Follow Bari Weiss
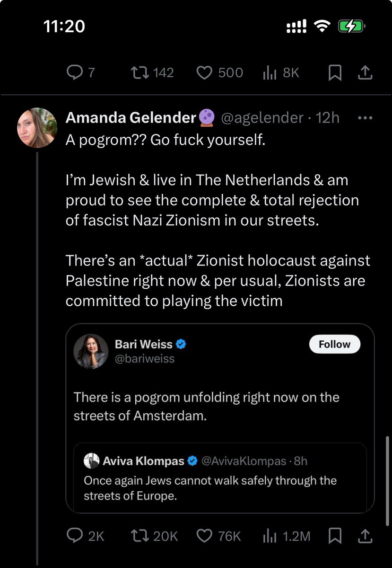This screenshot has height=568, width=392. pyautogui.click(x=335, y=344)
